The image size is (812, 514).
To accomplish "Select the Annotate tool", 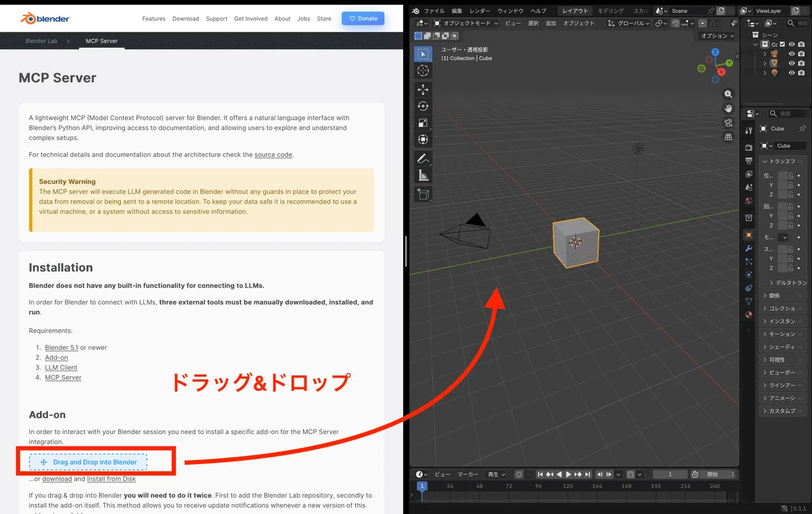I will (423, 159).
